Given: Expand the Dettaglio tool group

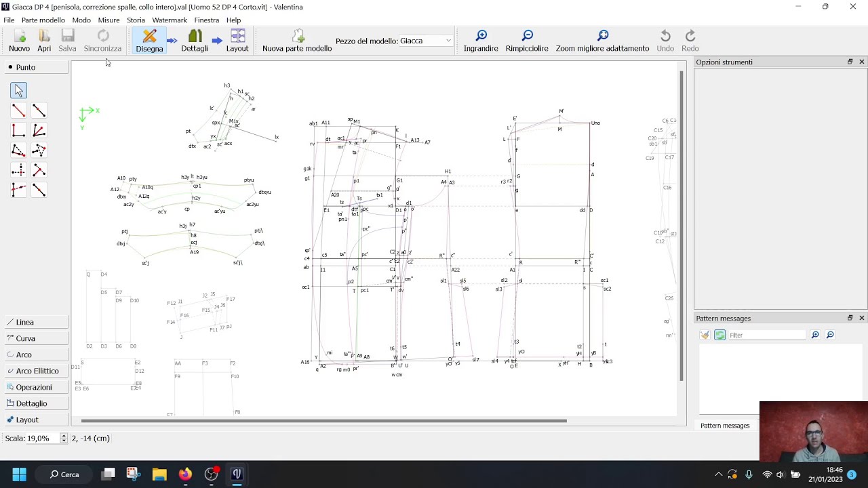Looking at the screenshot, I should (35, 403).
